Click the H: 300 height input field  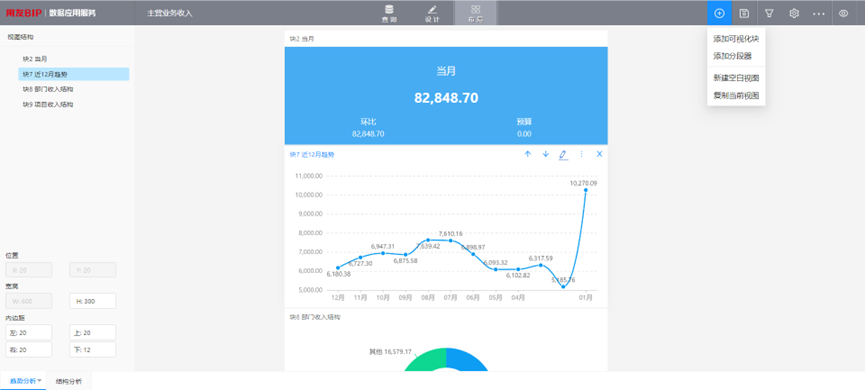(93, 301)
